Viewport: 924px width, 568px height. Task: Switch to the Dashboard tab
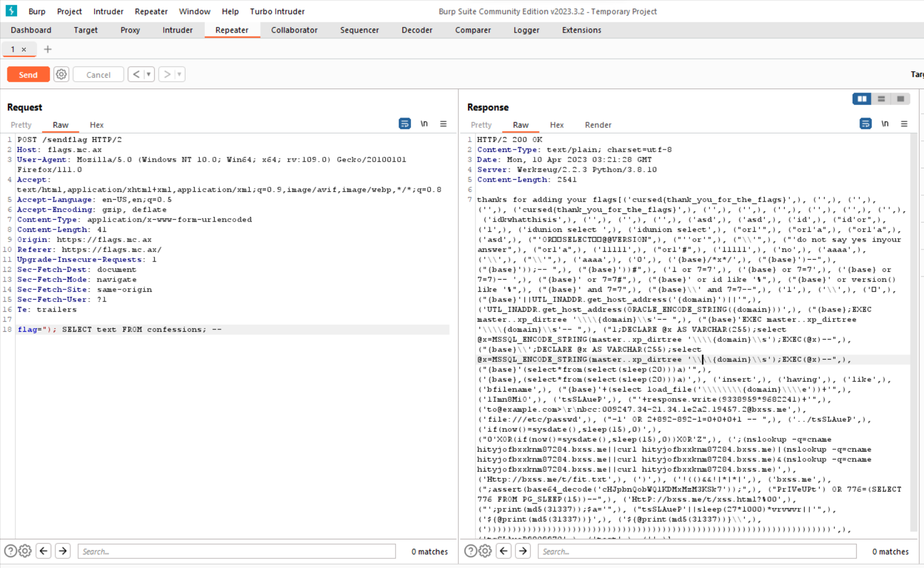[31, 30]
